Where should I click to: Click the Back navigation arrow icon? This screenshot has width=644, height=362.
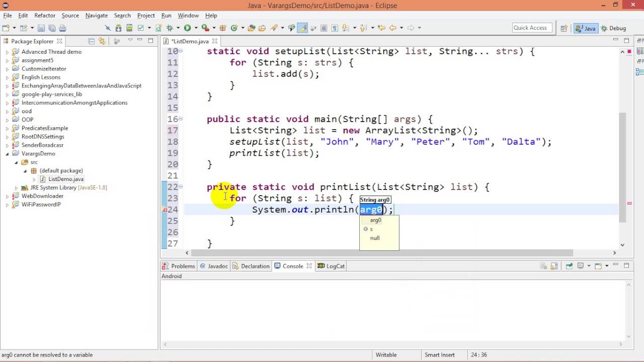tap(393, 28)
